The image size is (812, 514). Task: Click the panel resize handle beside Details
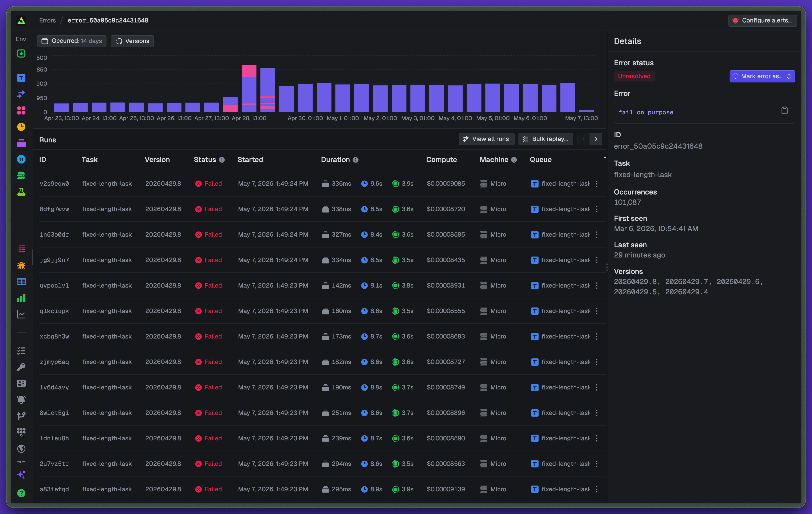click(x=607, y=267)
